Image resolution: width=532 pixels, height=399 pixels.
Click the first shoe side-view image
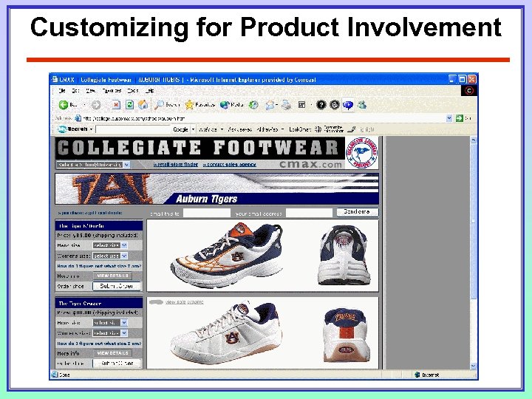click(228, 255)
